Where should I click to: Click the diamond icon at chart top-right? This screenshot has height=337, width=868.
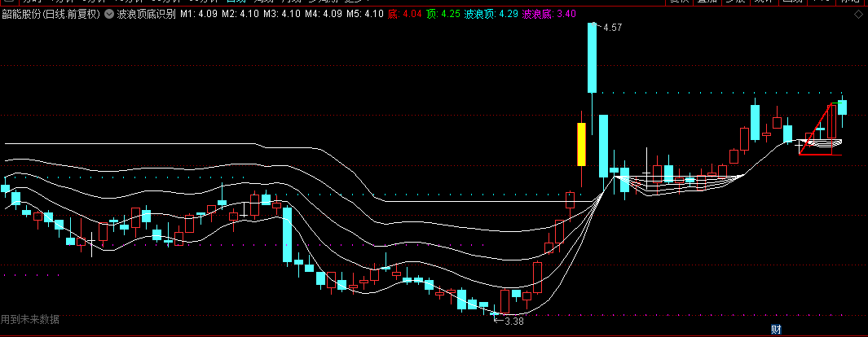pyautogui.click(x=858, y=15)
